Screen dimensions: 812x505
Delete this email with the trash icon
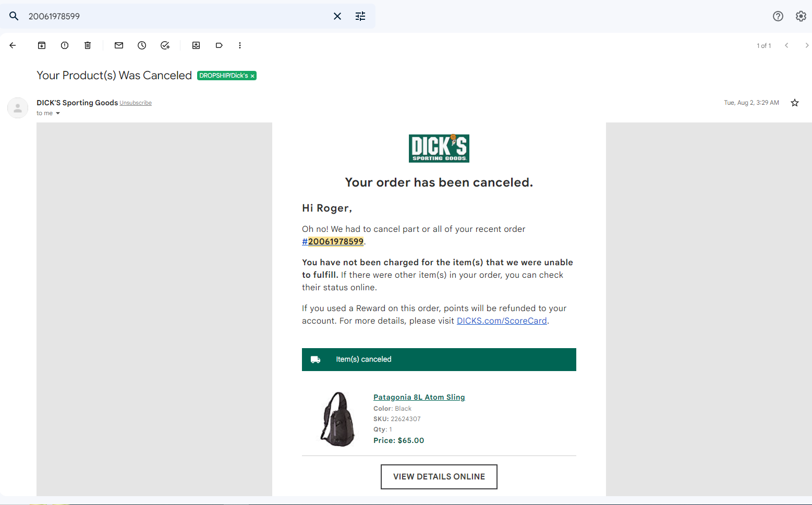(x=88, y=45)
